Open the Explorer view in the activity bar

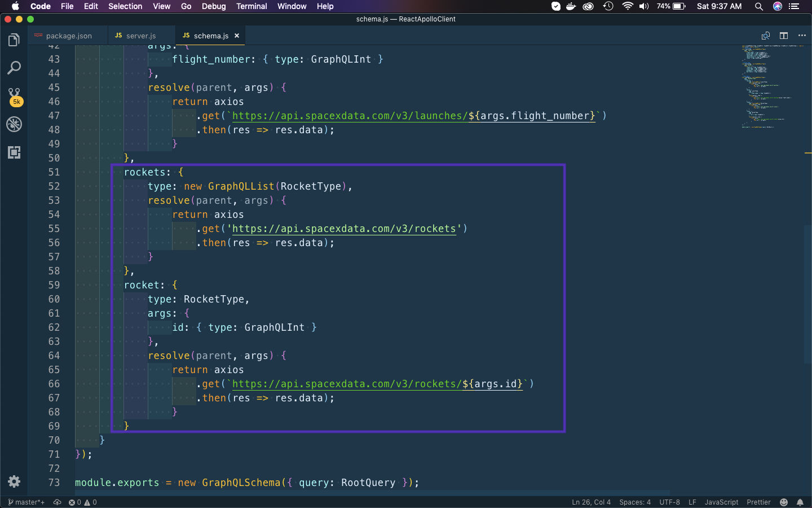point(14,40)
